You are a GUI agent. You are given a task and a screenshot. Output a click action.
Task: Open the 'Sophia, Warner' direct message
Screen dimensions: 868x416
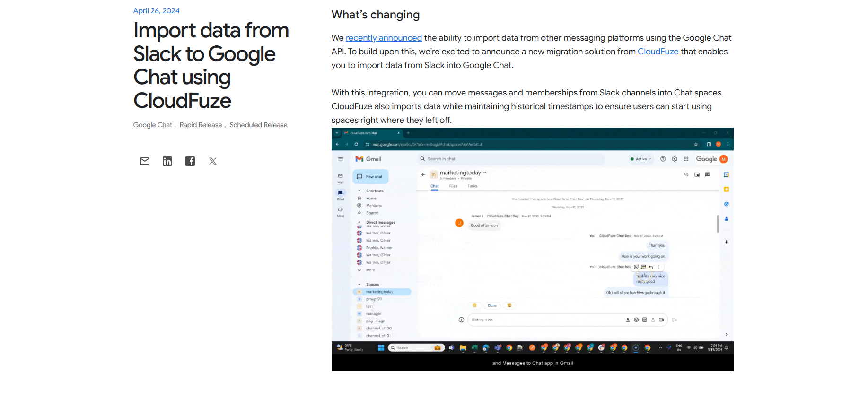[x=379, y=248]
